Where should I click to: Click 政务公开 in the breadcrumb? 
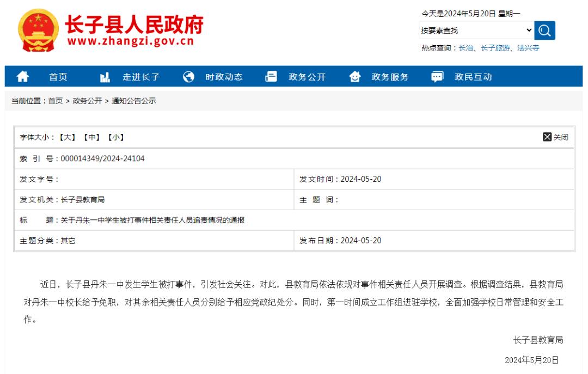[x=87, y=101]
